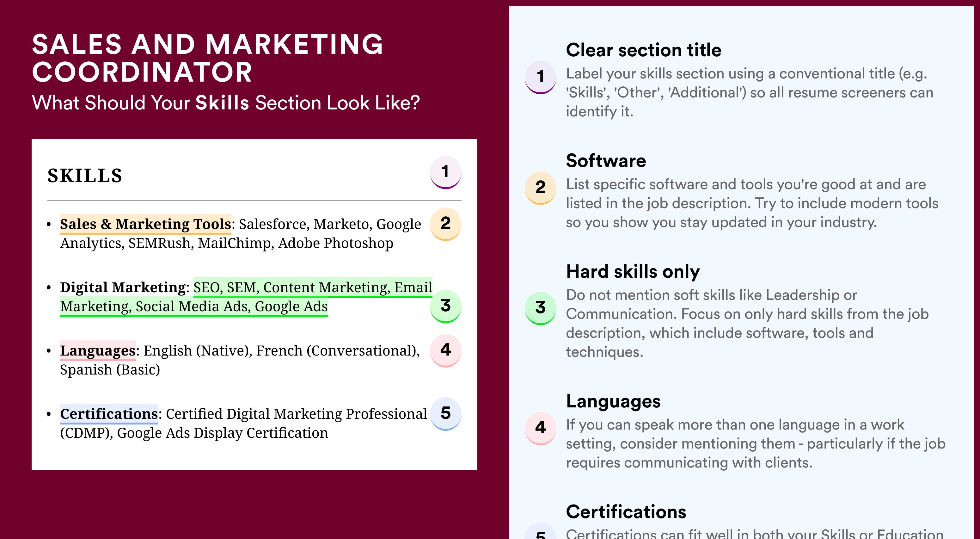Click the green 3 badge next to Hard skills only

click(541, 308)
